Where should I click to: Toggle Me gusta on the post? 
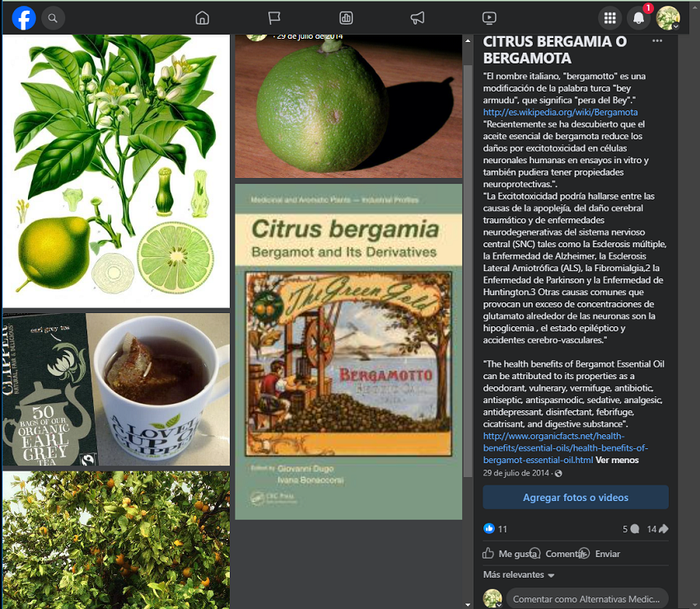click(x=510, y=554)
